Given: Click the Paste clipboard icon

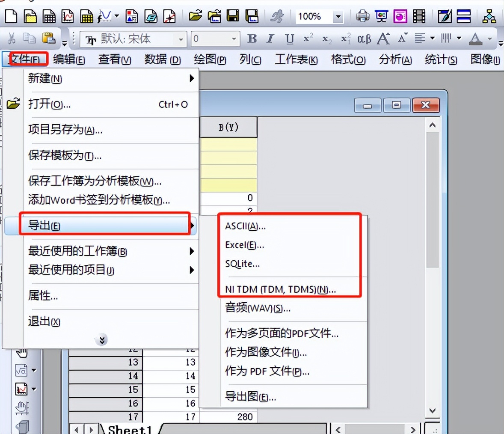Looking at the screenshot, I should (x=49, y=39).
